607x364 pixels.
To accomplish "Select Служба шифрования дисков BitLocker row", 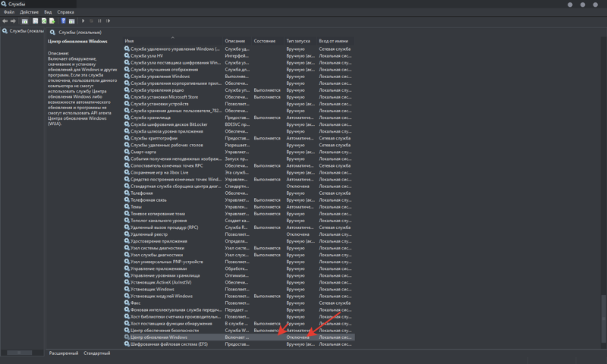I will [x=239, y=124].
